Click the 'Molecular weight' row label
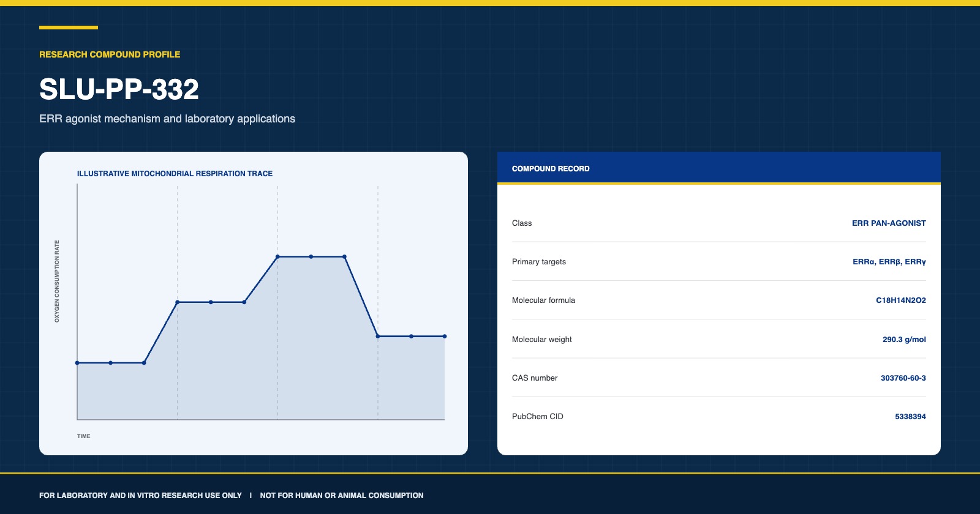Screen dimensions: 980x514 tap(542, 340)
